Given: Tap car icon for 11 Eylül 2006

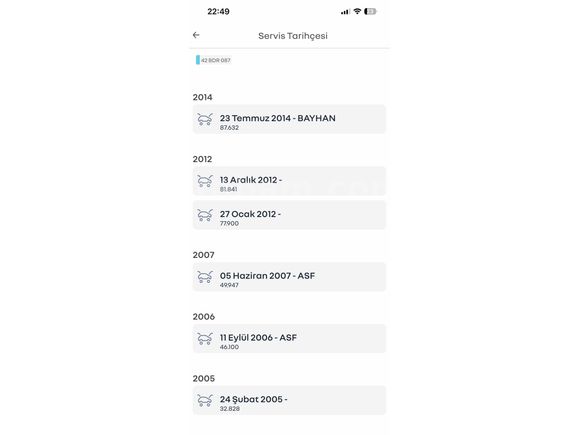Looking at the screenshot, I should 205,338.
